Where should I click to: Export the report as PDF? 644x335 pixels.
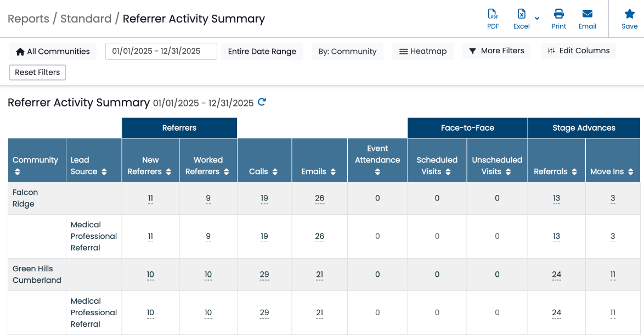tap(493, 19)
